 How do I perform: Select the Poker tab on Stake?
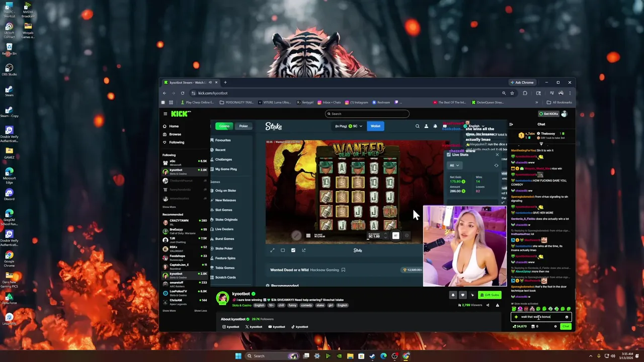click(244, 126)
